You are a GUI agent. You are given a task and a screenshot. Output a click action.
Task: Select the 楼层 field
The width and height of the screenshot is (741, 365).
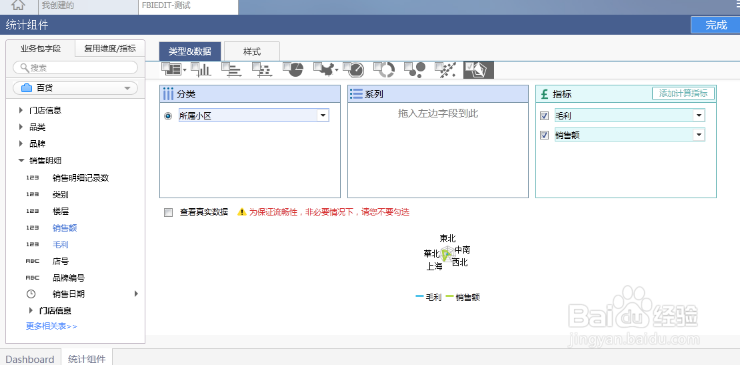(x=60, y=211)
